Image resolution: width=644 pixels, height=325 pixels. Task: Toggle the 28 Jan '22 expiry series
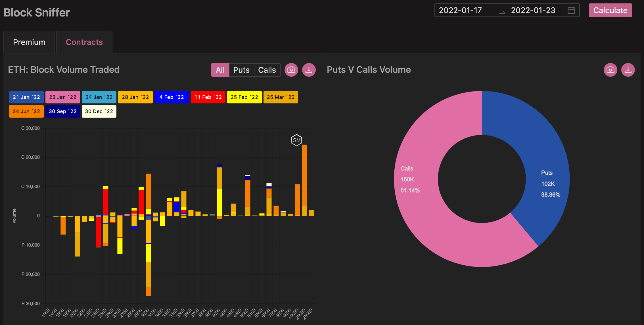click(x=135, y=97)
